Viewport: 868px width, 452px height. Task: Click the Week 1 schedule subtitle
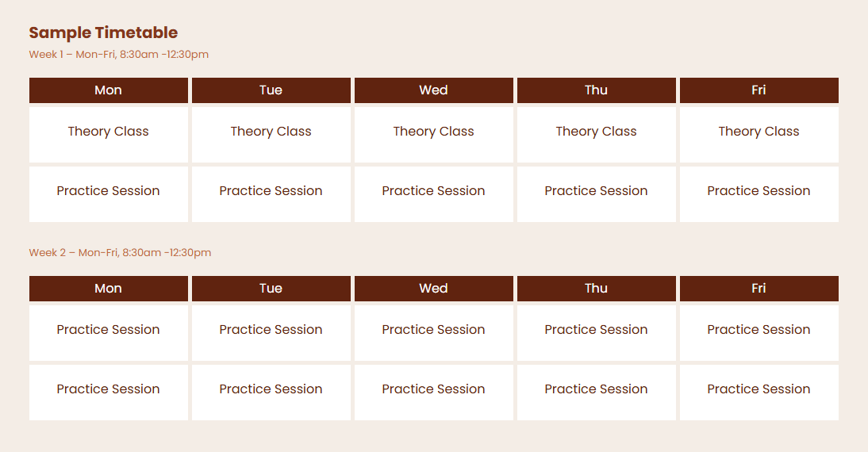click(119, 55)
